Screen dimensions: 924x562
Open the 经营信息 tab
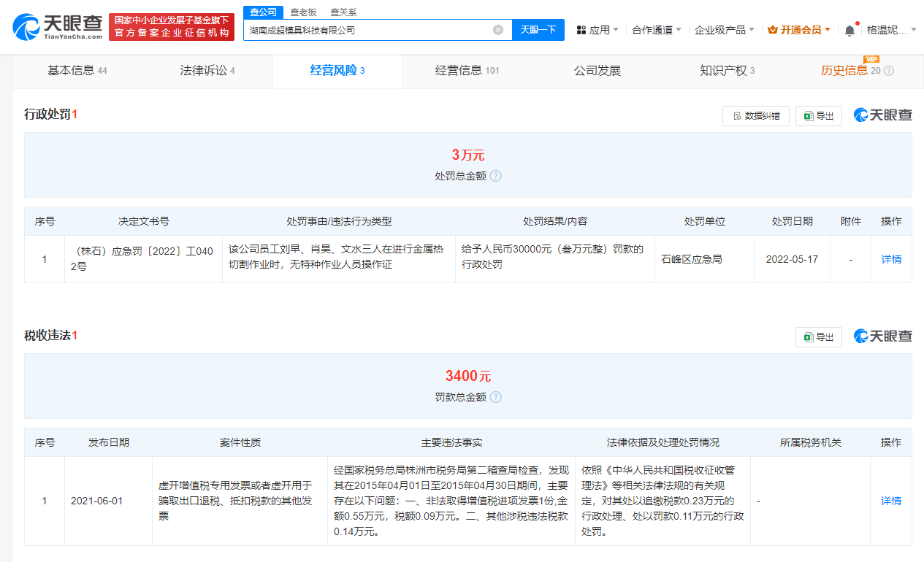(x=457, y=71)
